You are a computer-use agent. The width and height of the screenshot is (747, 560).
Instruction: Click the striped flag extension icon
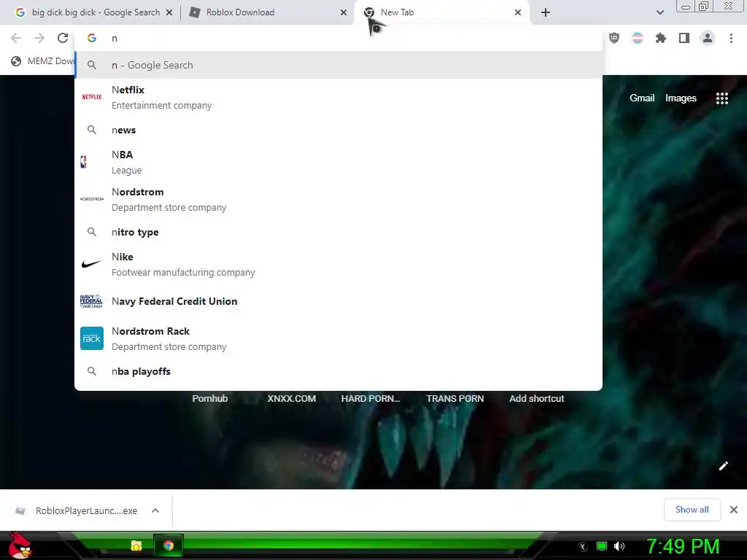638,38
